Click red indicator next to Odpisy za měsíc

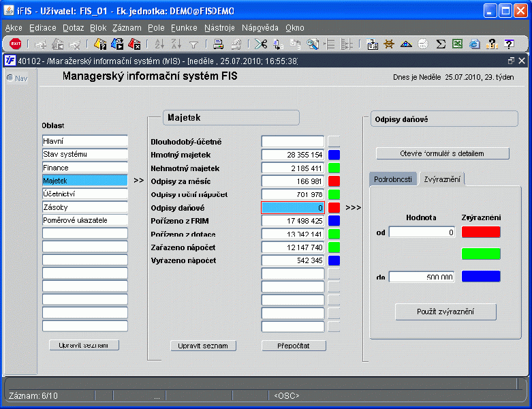334,181
